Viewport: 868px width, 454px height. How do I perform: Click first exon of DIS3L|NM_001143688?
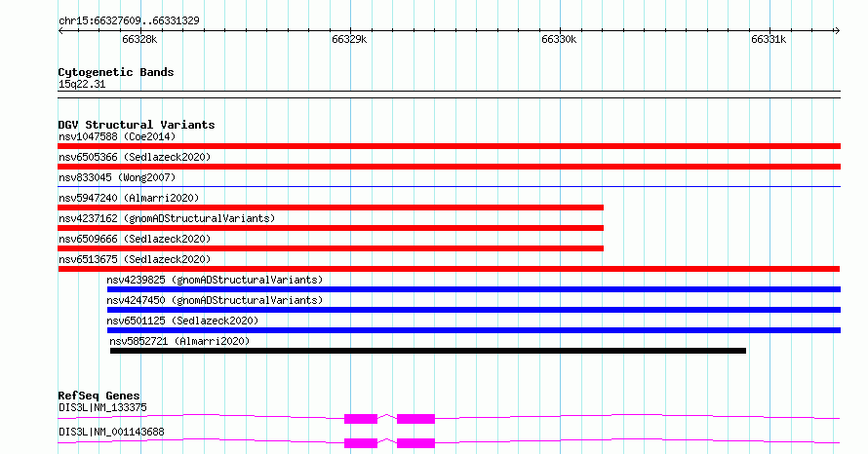tap(361, 443)
